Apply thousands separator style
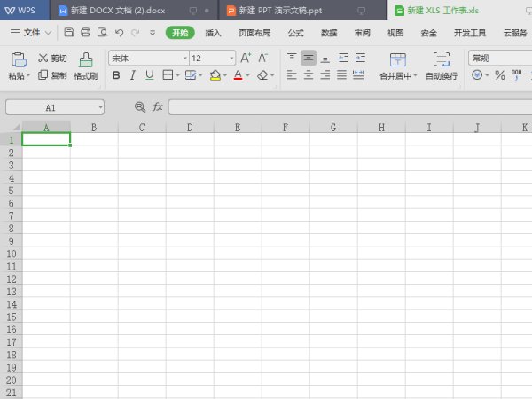532x399 pixels. tap(516, 75)
